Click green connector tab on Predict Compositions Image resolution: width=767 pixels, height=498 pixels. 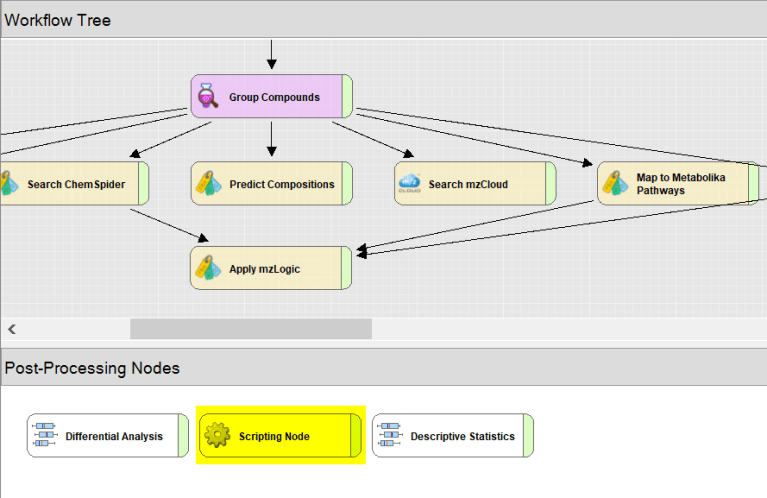tap(347, 183)
